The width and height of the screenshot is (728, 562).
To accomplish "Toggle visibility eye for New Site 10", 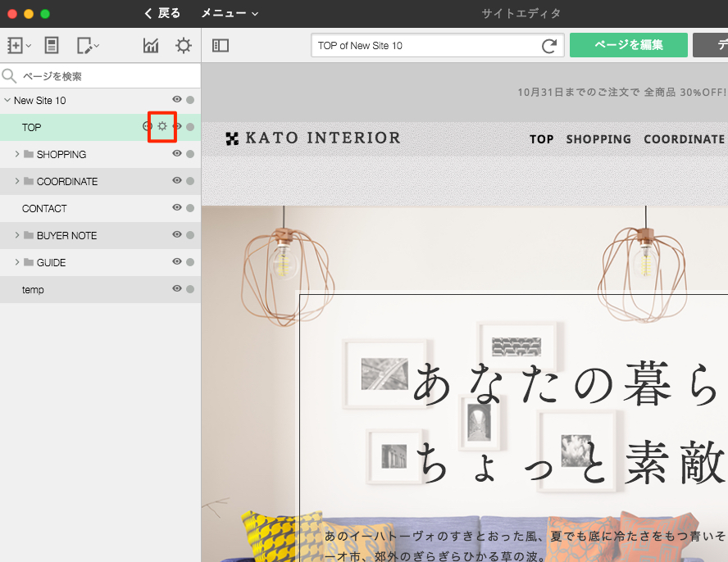I will [x=177, y=99].
